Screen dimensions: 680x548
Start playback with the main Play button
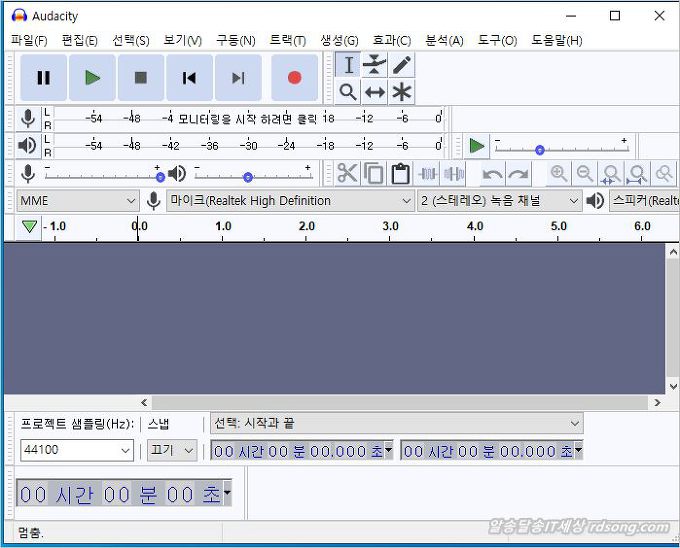coord(92,78)
